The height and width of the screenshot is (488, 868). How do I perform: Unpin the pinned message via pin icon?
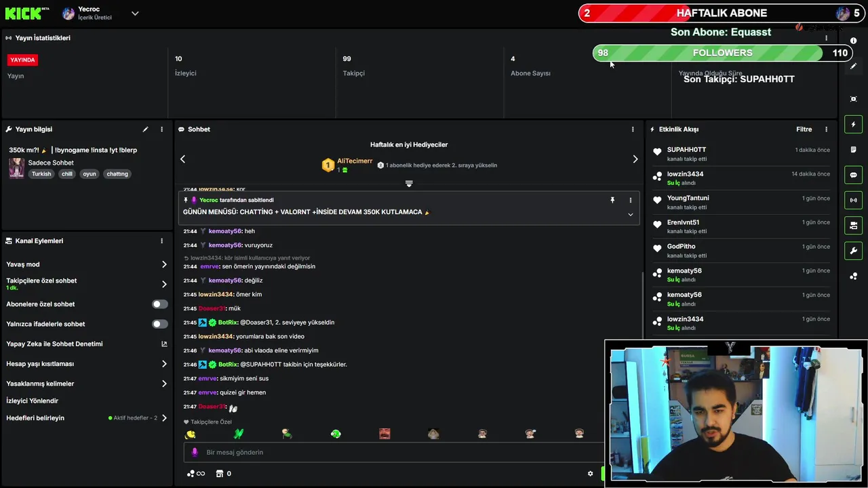tap(612, 200)
